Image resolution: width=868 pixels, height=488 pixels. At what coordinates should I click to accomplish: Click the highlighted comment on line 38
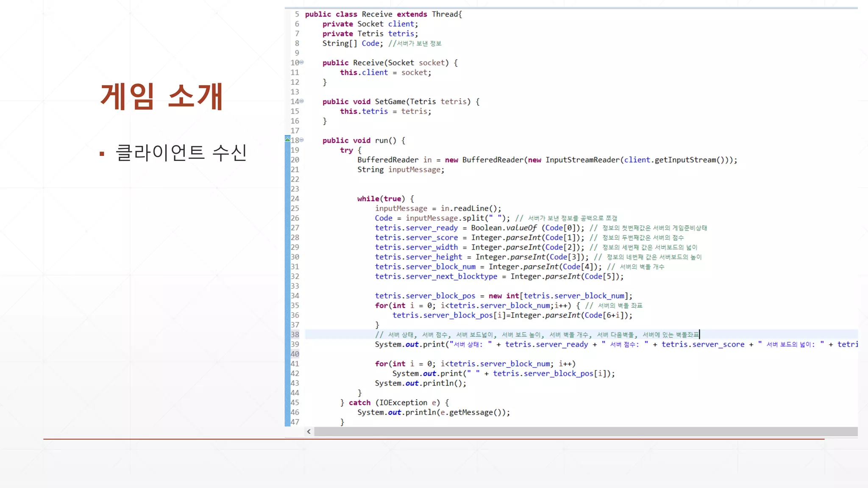point(538,335)
